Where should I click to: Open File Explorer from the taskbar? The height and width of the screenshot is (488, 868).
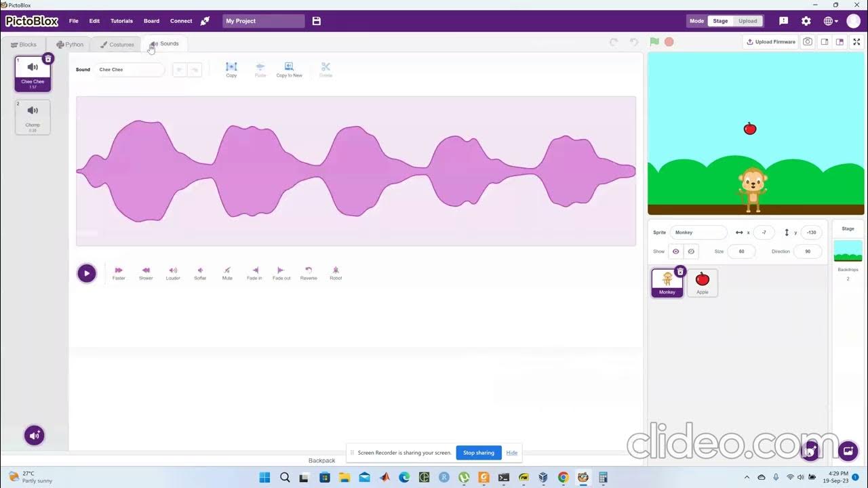click(x=344, y=477)
